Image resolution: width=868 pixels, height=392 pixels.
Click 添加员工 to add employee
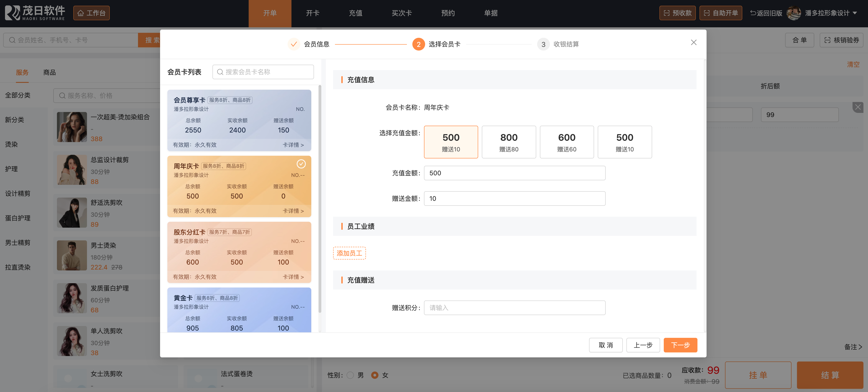pos(349,253)
